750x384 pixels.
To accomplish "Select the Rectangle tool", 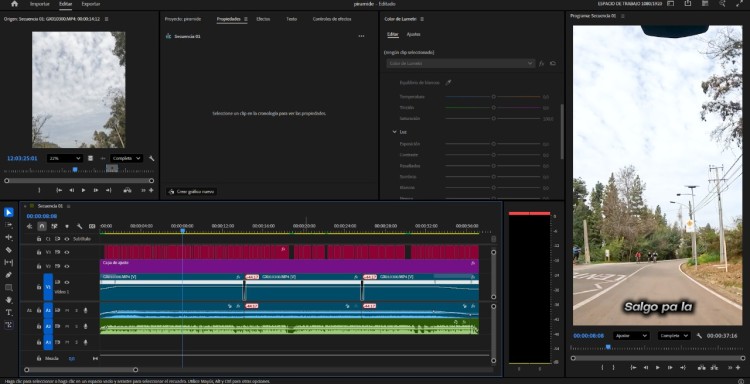I will click(x=9, y=287).
